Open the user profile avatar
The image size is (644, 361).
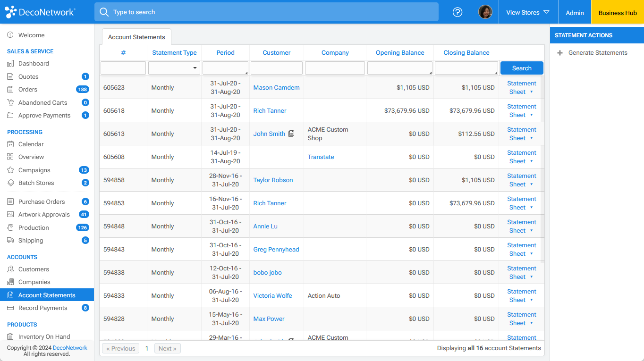coord(485,12)
